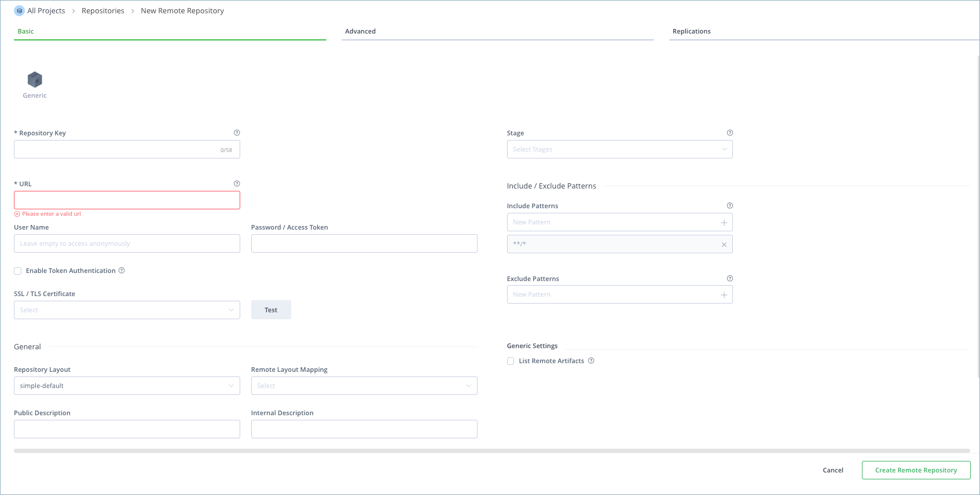The width and height of the screenshot is (980, 495).
Task: Open help tooltip for URL field
Action: click(237, 183)
